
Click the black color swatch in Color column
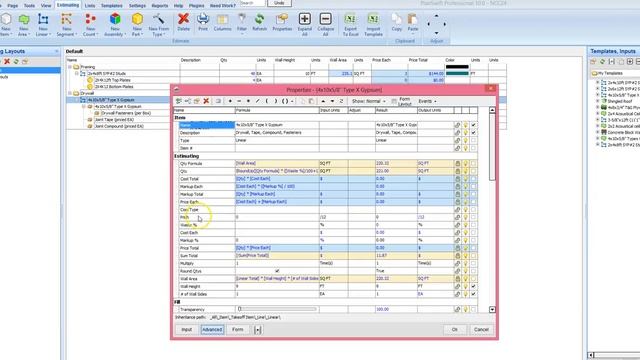pos(457,67)
